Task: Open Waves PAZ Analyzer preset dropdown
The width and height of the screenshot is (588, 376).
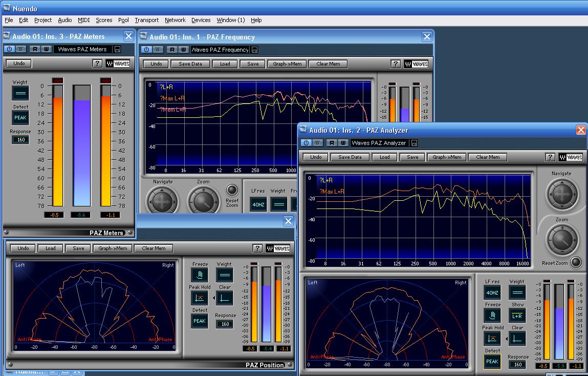Action: [380, 142]
